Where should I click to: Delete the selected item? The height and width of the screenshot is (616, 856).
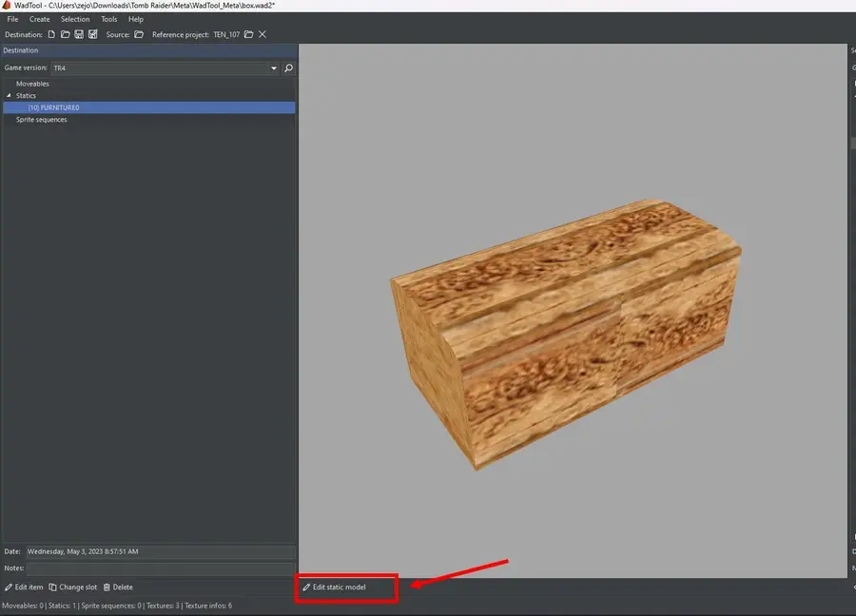click(118, 587)
